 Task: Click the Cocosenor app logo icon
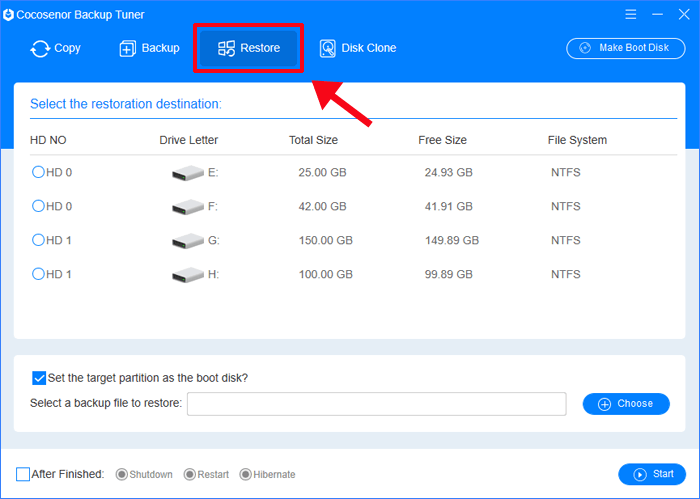point(8,15)
